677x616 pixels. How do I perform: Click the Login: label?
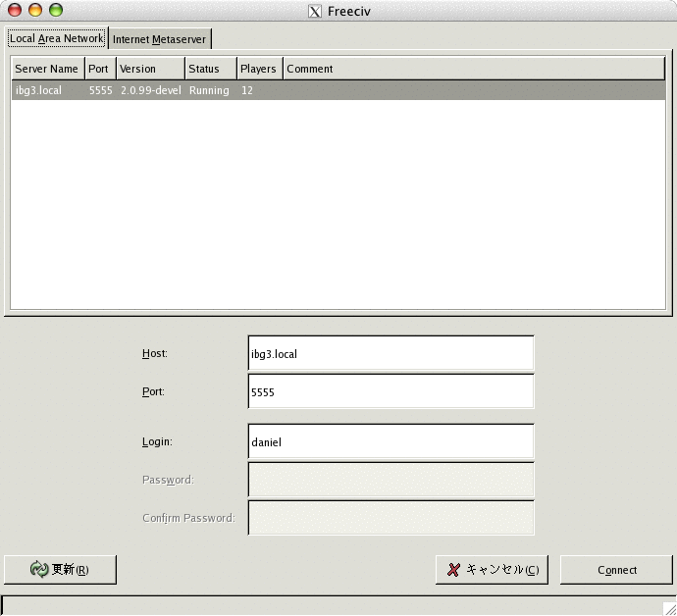pos(157,441)
